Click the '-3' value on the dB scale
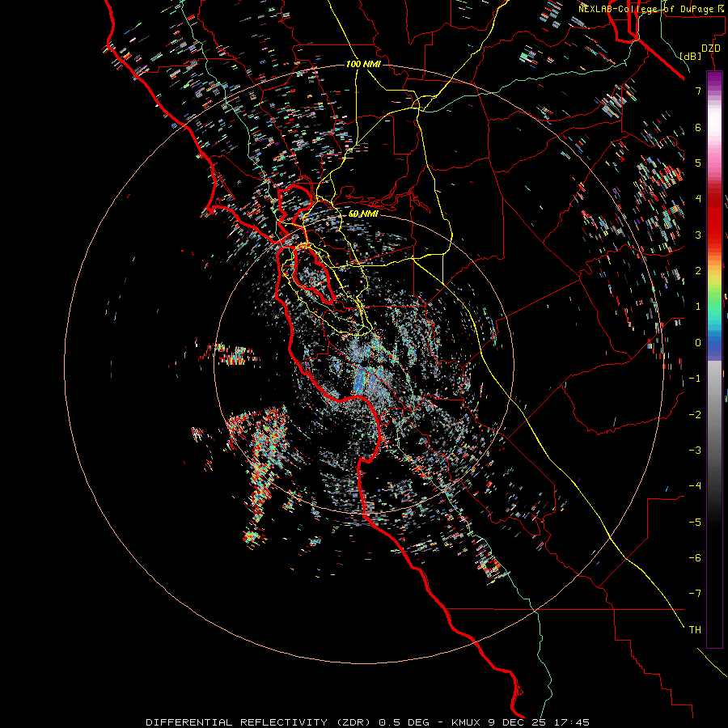This screenshot has width=728, height=728. [695, 451]
